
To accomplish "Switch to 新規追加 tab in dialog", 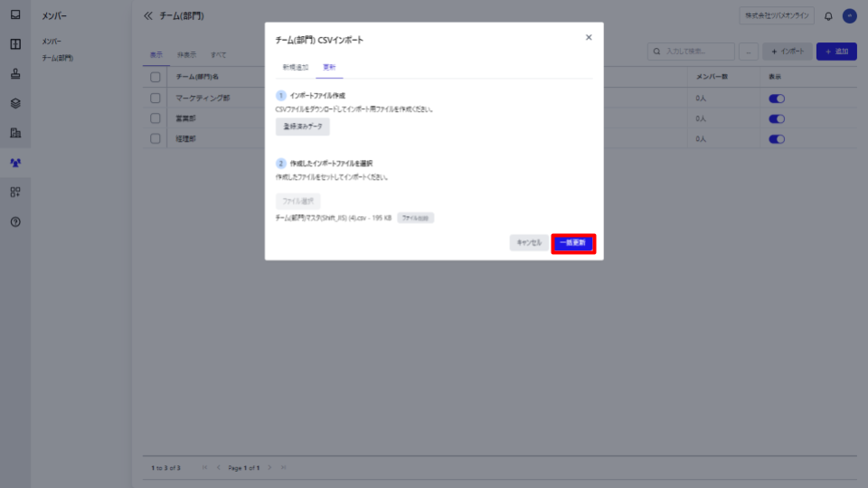I will [x=295, y=68].
